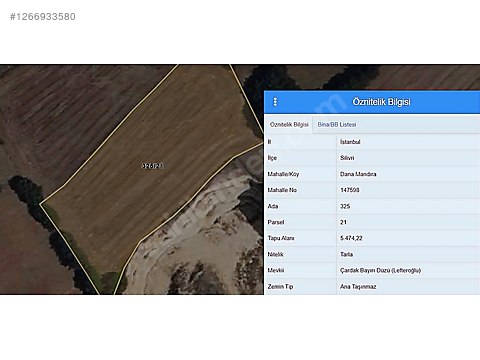Click the Zemin Tip field label
This screenshot has width=480, height=360.
tap(280, 286)
